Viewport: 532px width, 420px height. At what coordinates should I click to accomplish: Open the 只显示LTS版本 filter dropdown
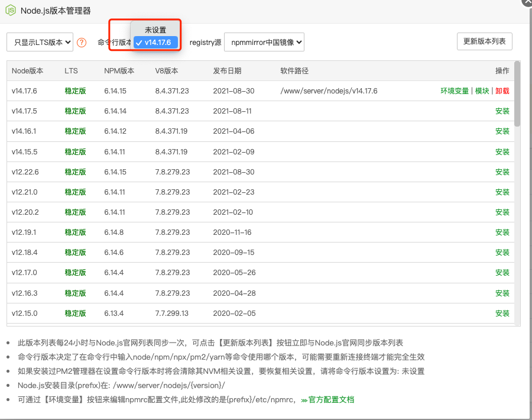point(39,42)
